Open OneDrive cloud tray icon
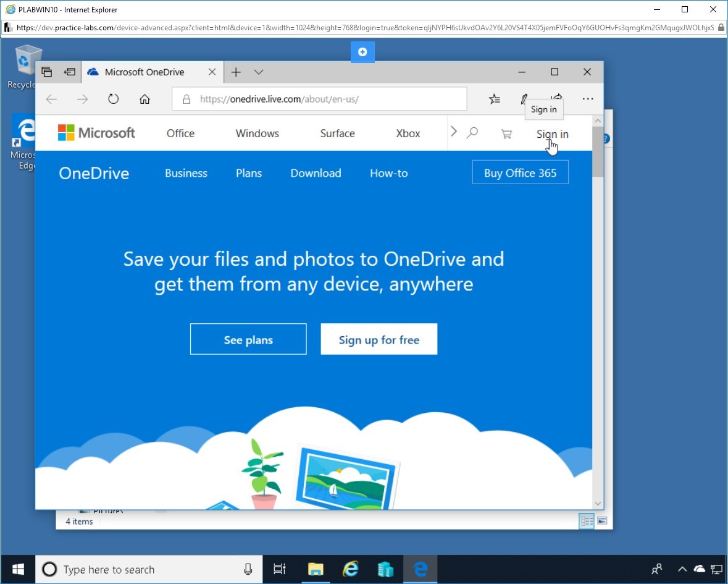728x584 pixels. [x=699, y=569]
